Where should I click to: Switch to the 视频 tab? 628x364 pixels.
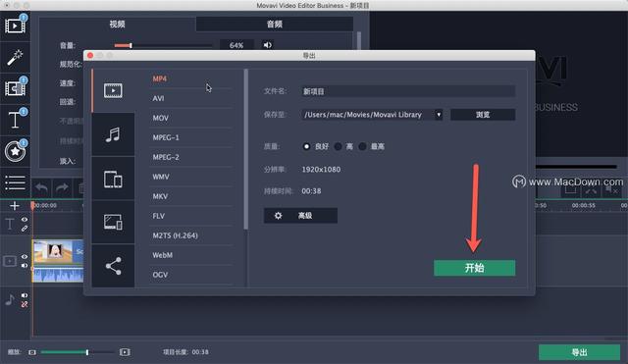tap(117, 24)
